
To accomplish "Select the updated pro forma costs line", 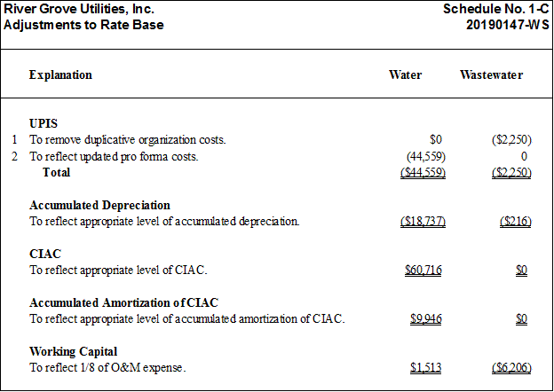I will point(114,156).
